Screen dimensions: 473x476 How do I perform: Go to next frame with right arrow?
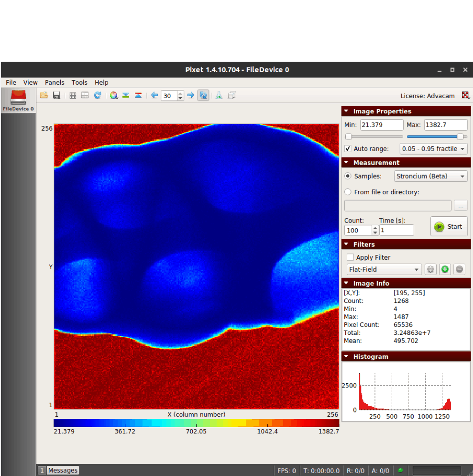(x=191, y=95)
